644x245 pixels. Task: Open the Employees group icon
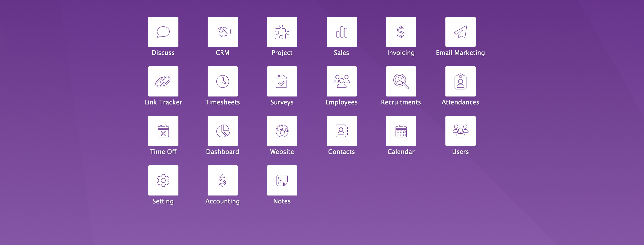pyautogui.click(x=342, y=81)
